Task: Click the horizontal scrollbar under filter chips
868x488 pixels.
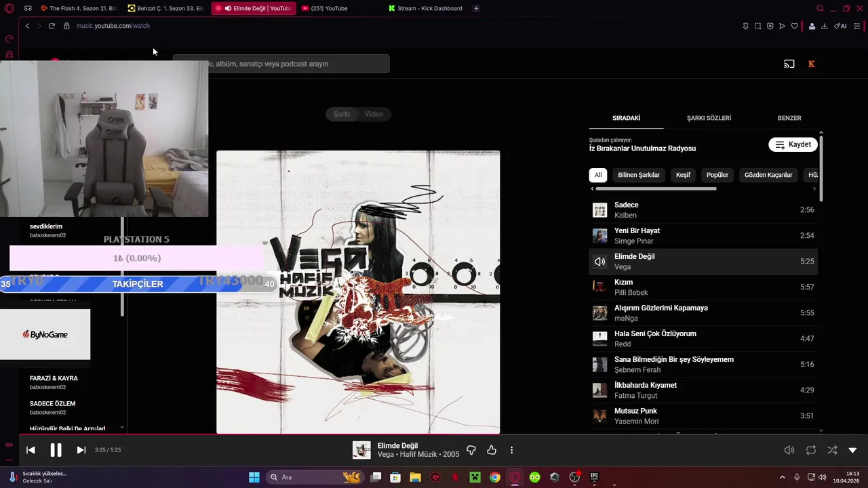Action: click(656, 188)
